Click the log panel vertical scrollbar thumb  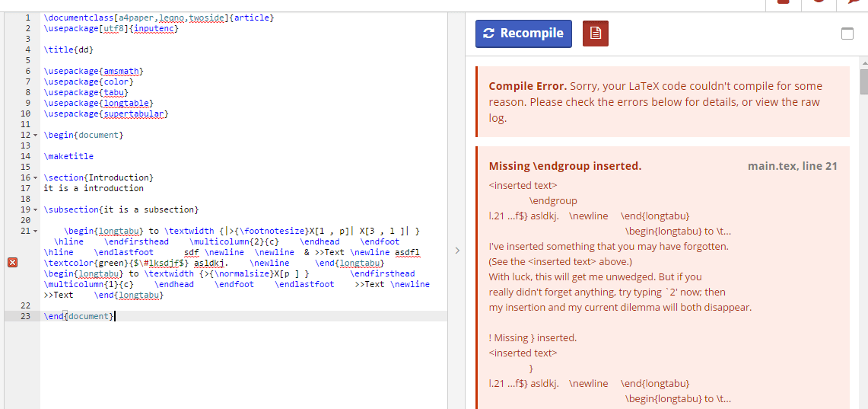(x=864, y=81)
